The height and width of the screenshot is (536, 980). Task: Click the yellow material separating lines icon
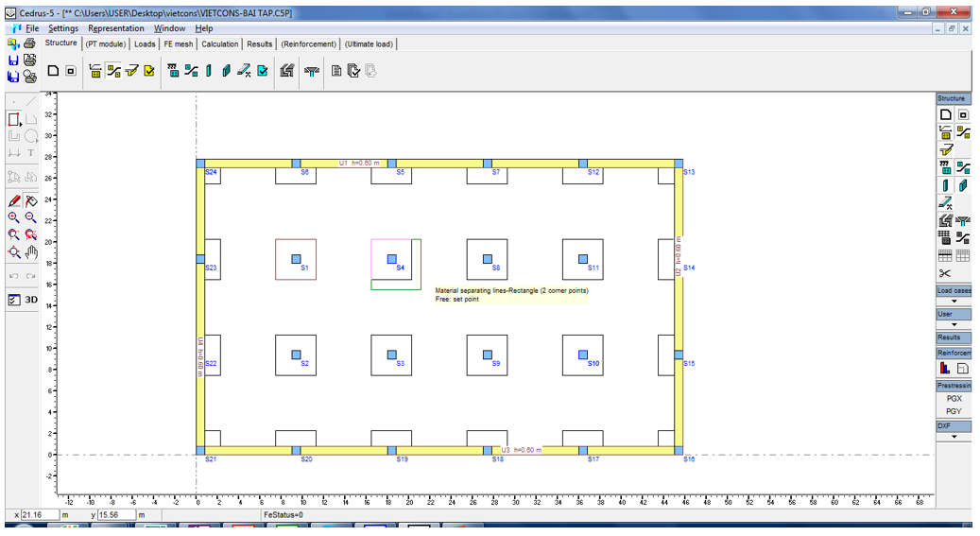113,71
